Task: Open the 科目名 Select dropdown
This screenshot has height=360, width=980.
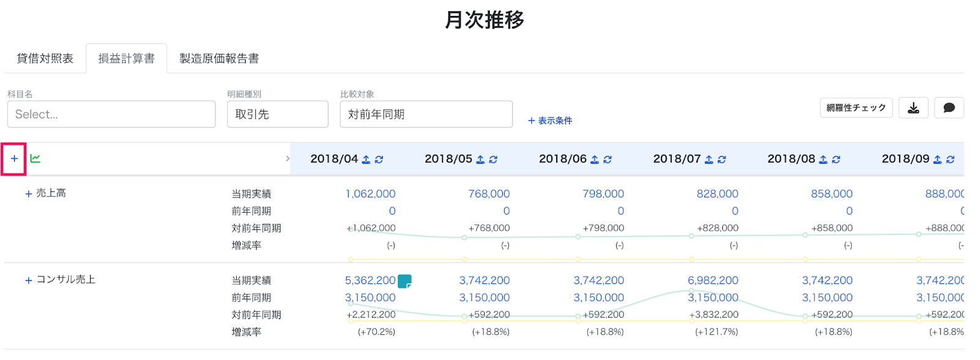Action: click(111, 114)
